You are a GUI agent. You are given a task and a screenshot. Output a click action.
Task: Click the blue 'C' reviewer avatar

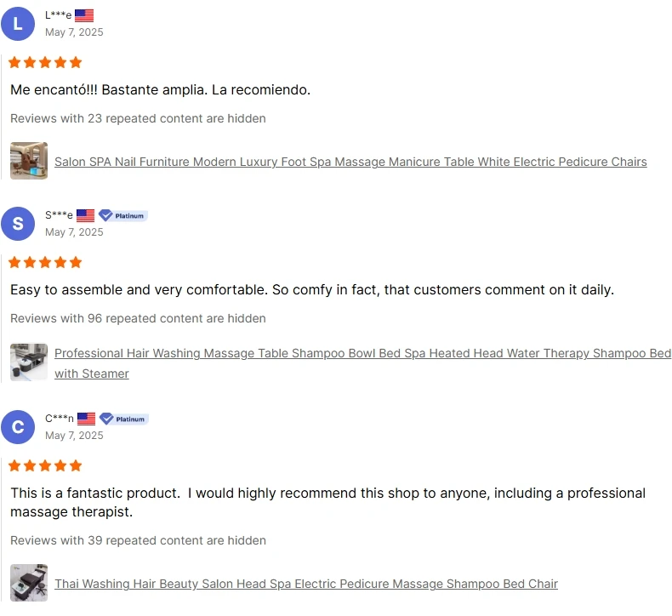click(18, 427)
